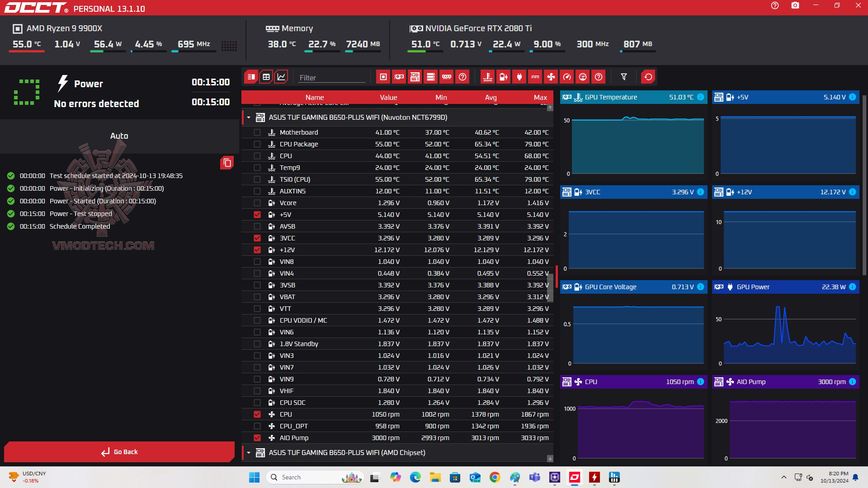
Task: Toggle the fan sensor filter icon
Action: [551, 77]
